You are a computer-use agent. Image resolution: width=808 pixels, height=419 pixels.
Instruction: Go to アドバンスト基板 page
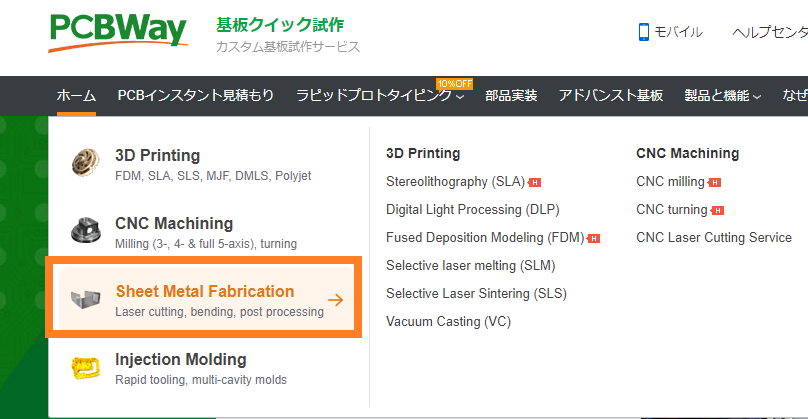point(610,96)
